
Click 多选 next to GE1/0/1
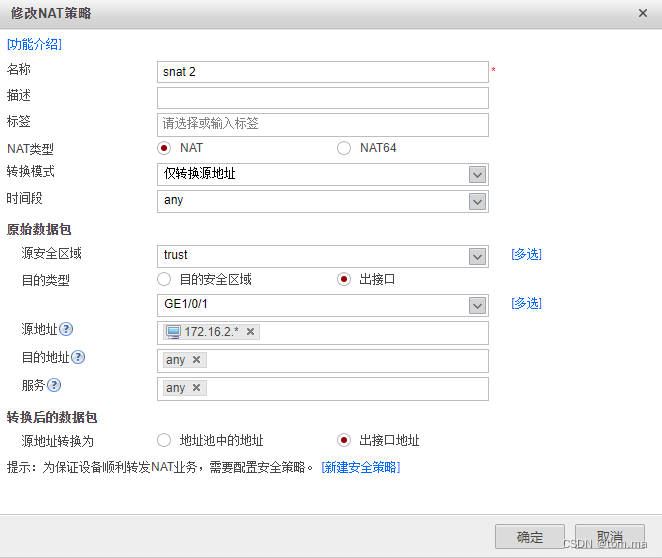click(x=526, y=303)
